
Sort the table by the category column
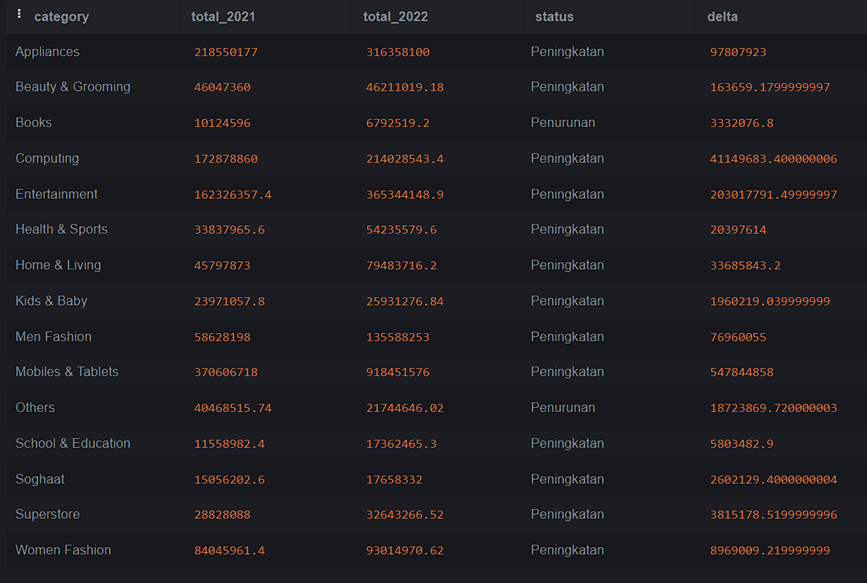(x=62, y=16)
